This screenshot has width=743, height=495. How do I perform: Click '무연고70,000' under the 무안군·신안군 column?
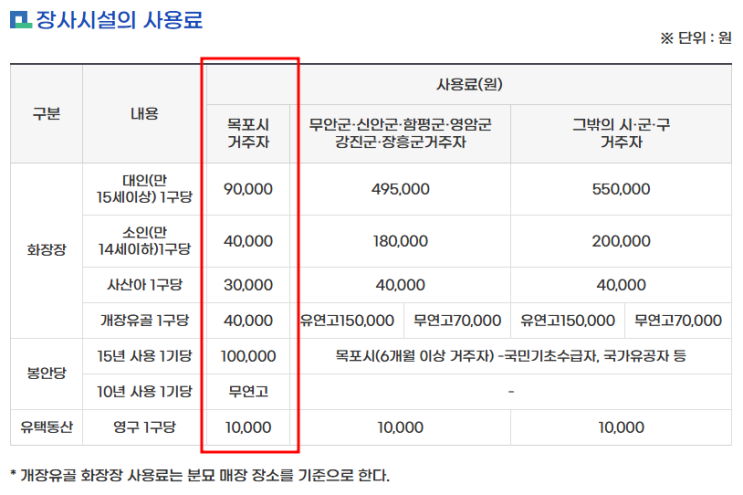click(x=457, y=321)
